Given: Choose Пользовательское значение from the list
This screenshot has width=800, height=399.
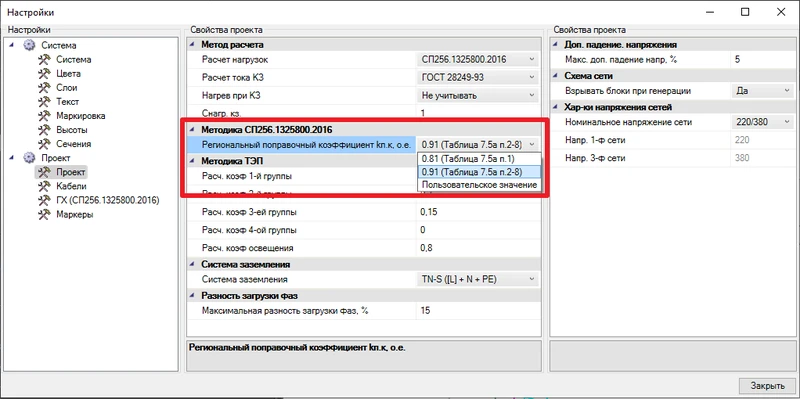Looking at the screenshot, I should 479,185.
